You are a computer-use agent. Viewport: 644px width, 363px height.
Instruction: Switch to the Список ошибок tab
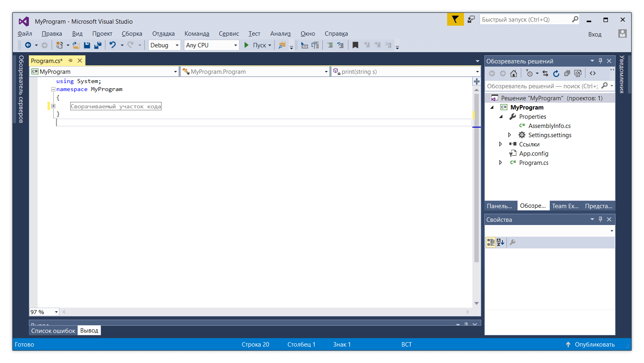tap(53, 331)
